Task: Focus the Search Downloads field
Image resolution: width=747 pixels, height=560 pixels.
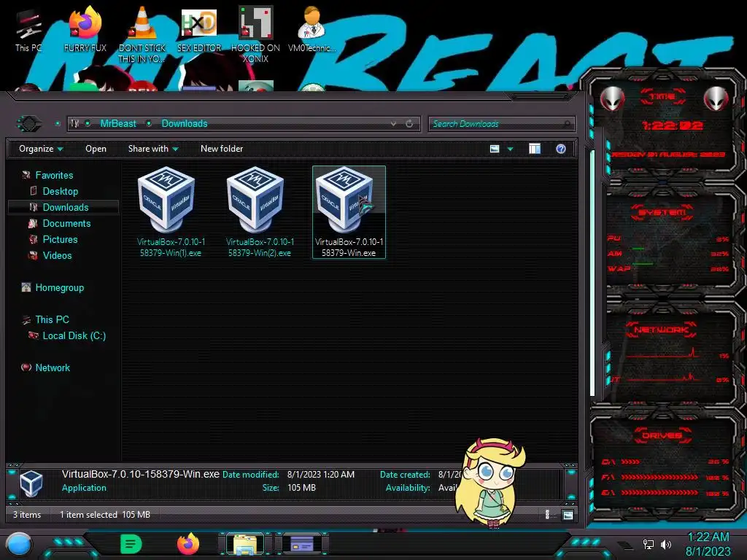Action: pos(501,124)
